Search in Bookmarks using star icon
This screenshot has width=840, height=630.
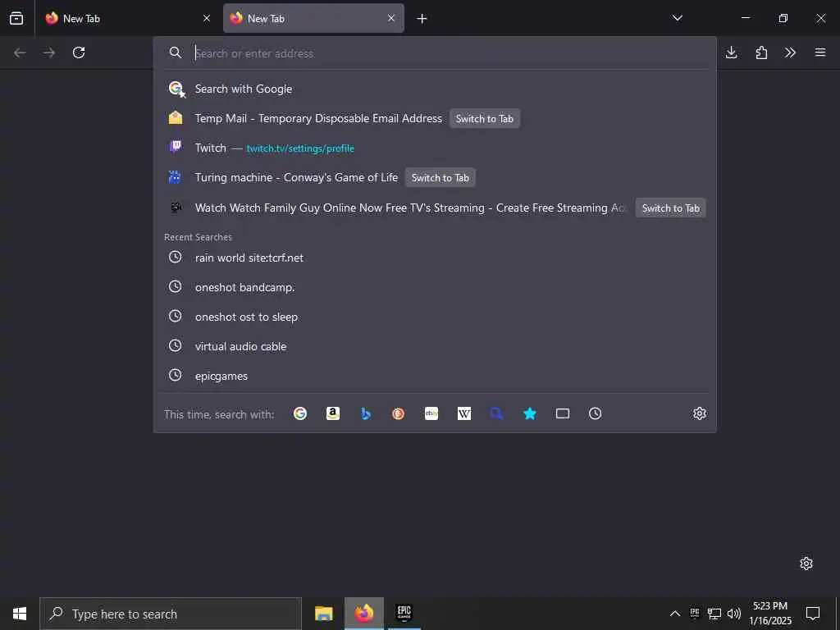pos(530,413)
